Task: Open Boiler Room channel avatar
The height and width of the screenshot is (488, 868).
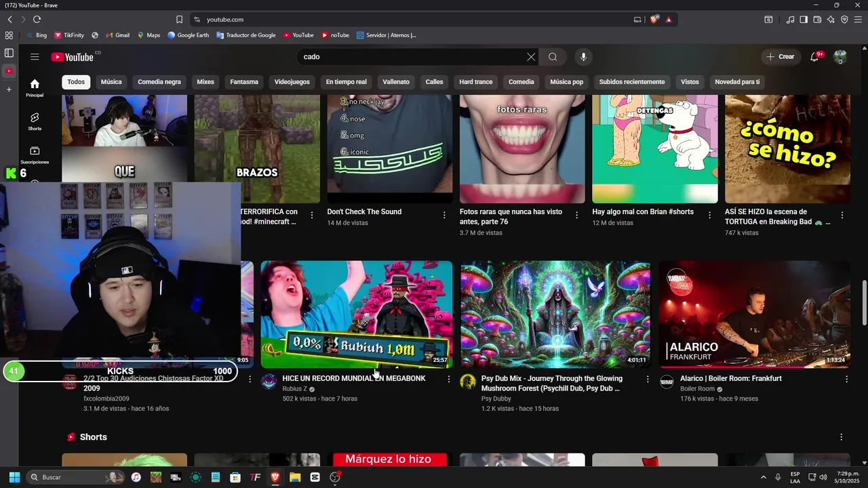Action: 667,382
